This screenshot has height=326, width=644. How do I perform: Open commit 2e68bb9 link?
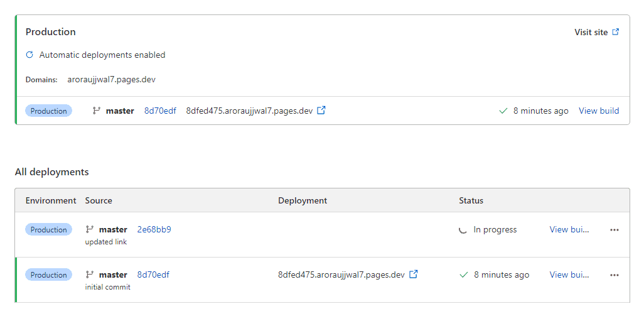[x=154, y=230]
